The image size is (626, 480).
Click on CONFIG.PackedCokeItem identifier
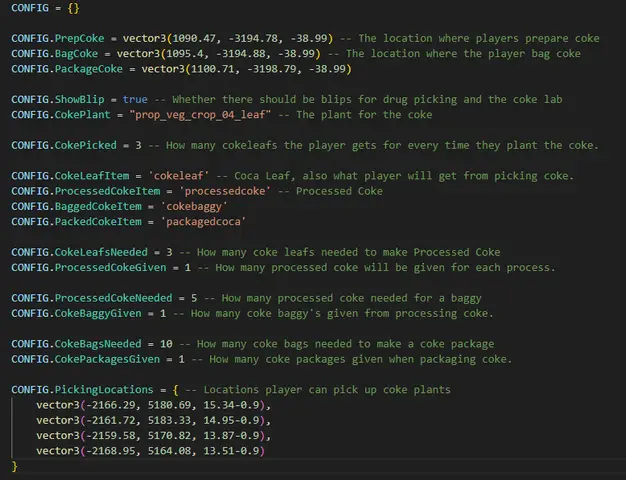point(76,221)
